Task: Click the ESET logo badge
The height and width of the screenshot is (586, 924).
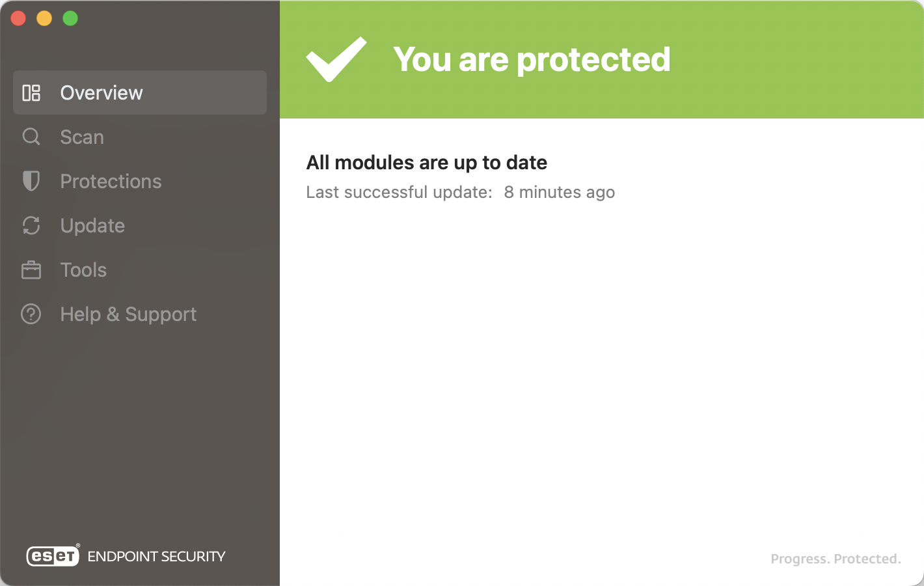Action: [53, 556]
